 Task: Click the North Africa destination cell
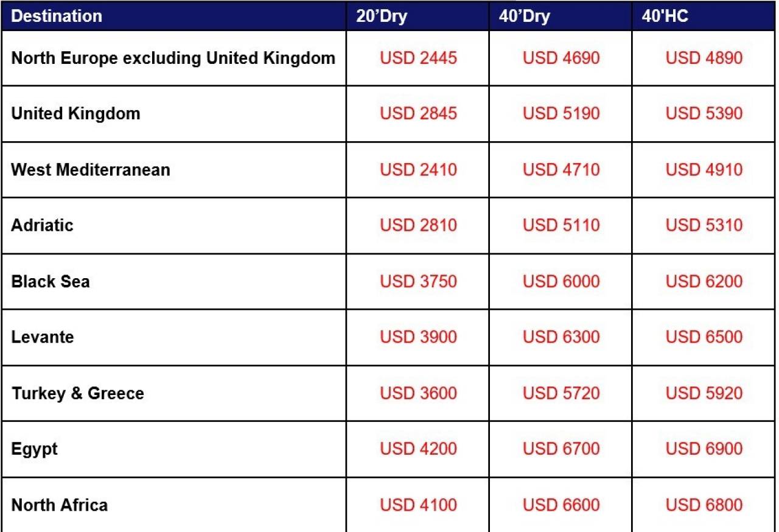(60, 505)
